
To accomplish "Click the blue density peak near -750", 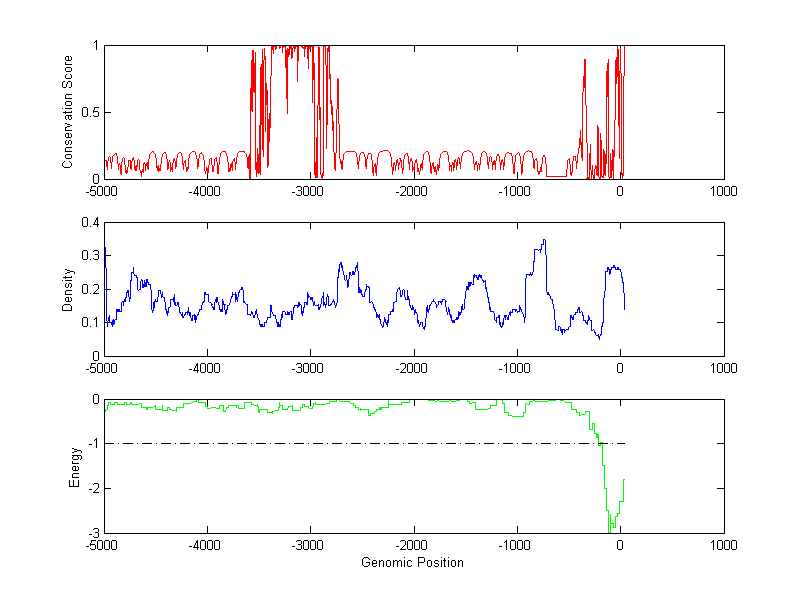I will pos(543,241).
